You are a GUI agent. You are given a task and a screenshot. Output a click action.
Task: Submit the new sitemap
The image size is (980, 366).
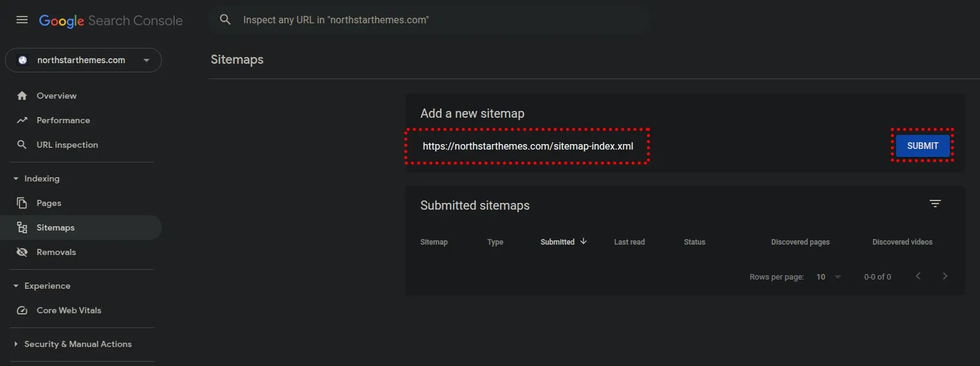click(922, 146)
